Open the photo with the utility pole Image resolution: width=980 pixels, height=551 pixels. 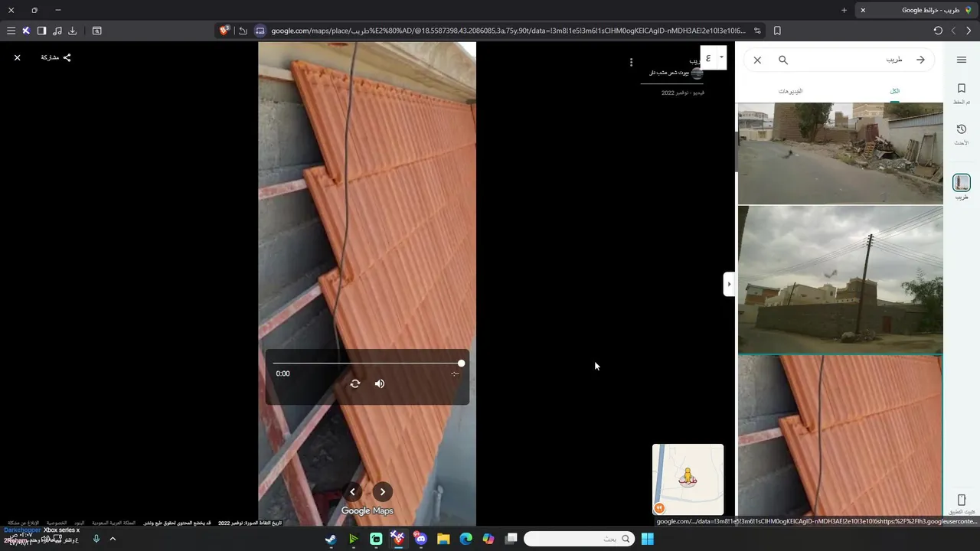click(840, 279)
